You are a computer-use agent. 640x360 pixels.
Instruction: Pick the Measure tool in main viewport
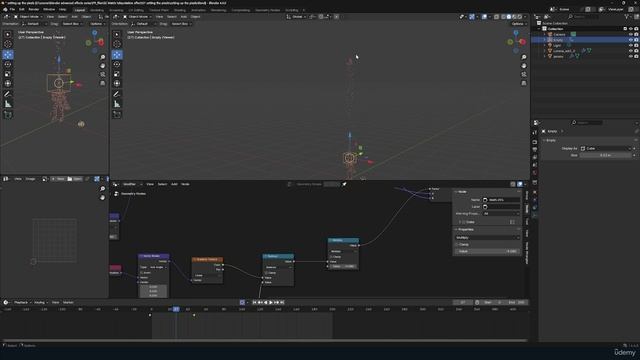(x=117, y=104)
